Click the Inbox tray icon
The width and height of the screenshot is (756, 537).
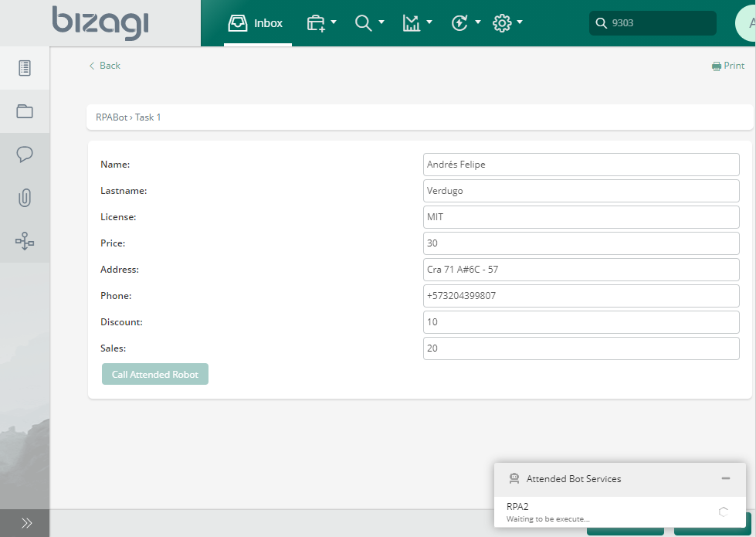coord(237,22)
